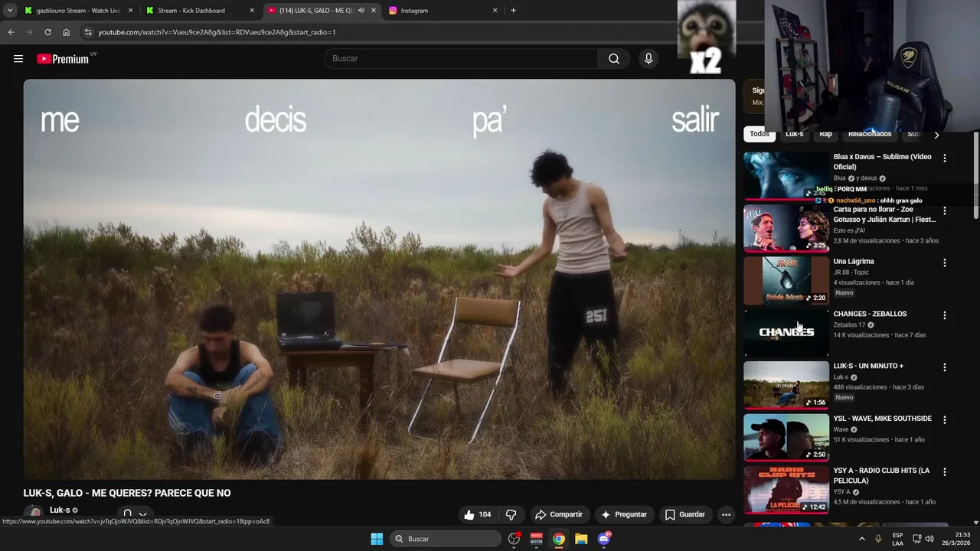Screen dimensions: 980x551
Task: Open the tab search dropdown arrow
Action: 10,11
